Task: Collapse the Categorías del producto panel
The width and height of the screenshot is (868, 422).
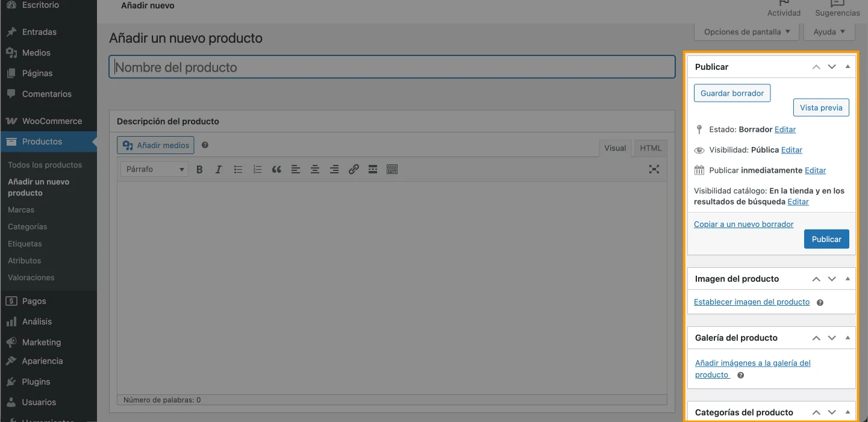Action: click(848, 412)
